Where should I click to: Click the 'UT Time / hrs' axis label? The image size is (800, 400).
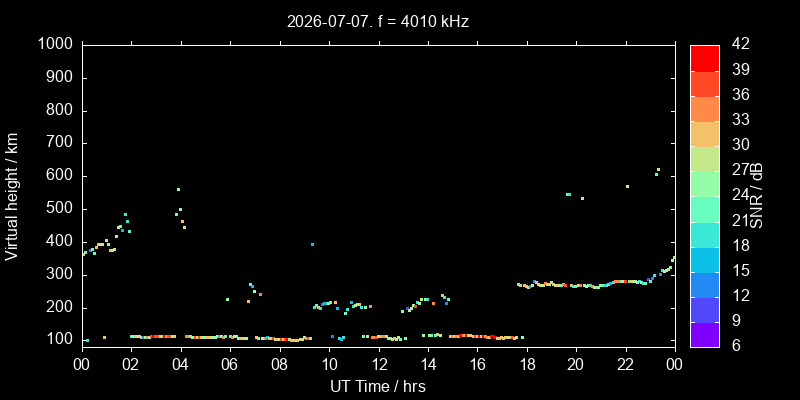[378, 386]
